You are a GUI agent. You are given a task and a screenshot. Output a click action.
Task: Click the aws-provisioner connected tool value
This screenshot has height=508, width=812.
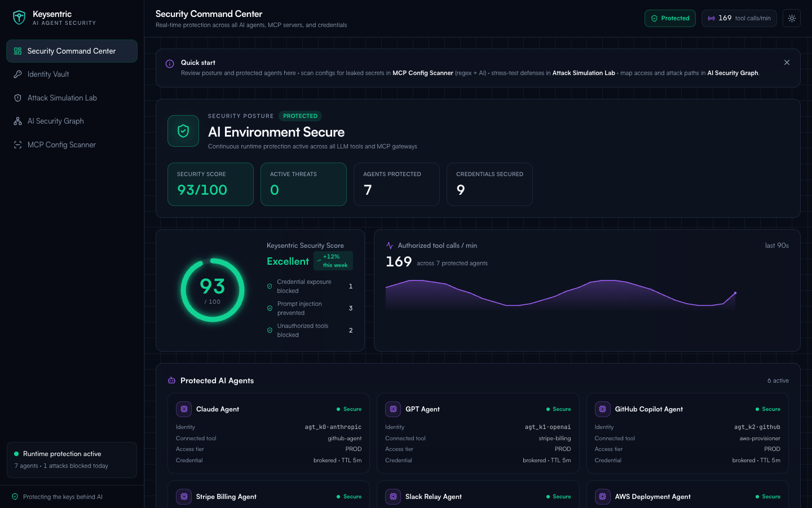(x=760, y=439)
